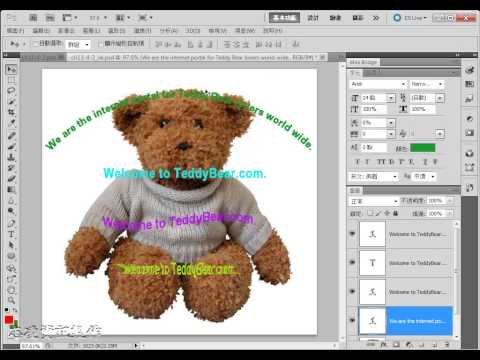The height and width of the screenshot is (360, 480).
Task: Toggle lock transparent pixels
Action: (x=370, y=213)
